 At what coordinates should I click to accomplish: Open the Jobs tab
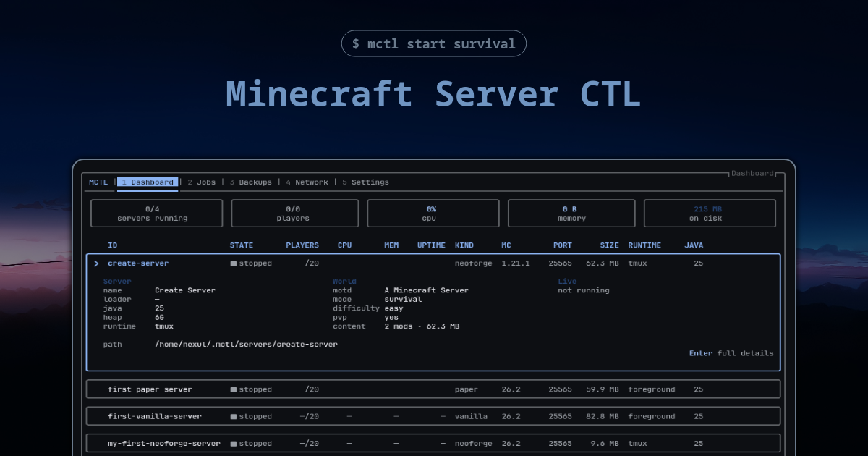tap(202, 182)
